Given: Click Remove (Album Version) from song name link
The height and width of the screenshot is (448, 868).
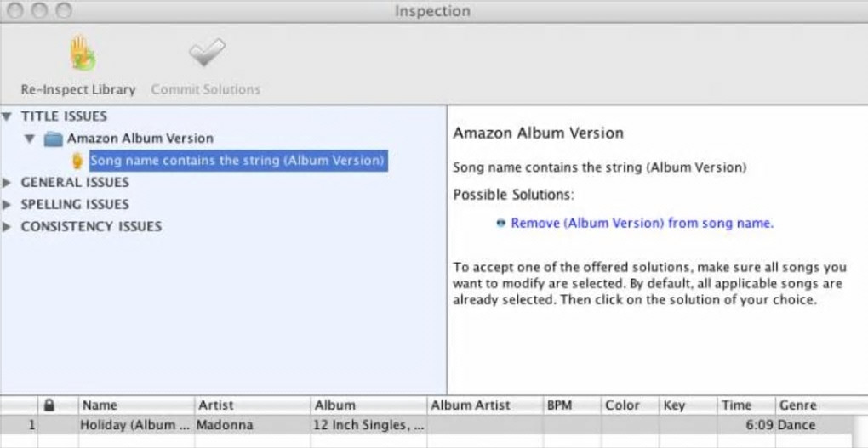Looking at the screenshot, I should tap(642, 224).
